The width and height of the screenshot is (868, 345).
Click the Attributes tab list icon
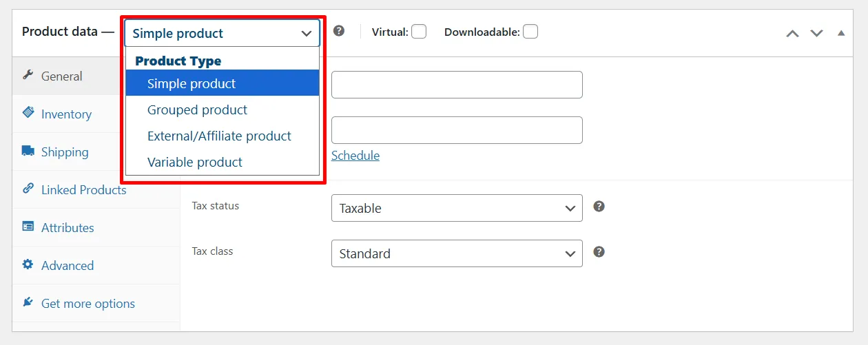pyautogui.click(x=28, y=227)
